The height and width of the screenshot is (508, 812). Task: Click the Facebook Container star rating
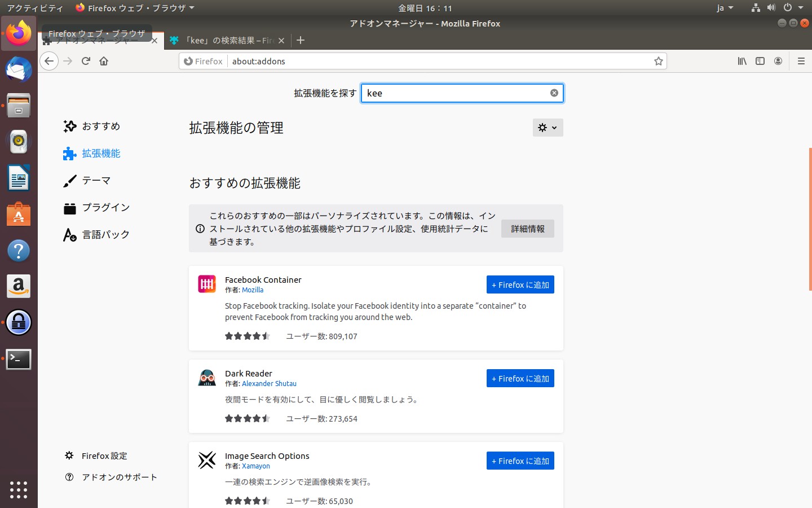[x=248, y=336]
